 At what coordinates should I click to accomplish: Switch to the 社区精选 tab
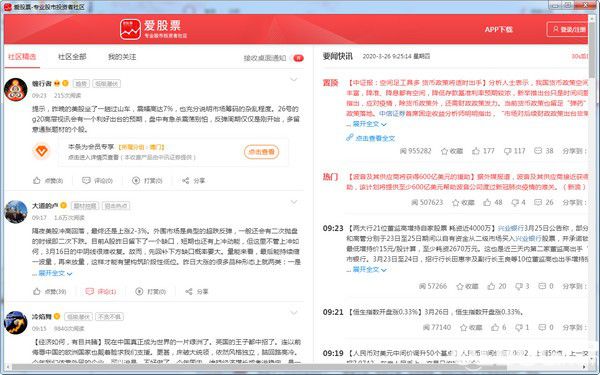point(22,57)
